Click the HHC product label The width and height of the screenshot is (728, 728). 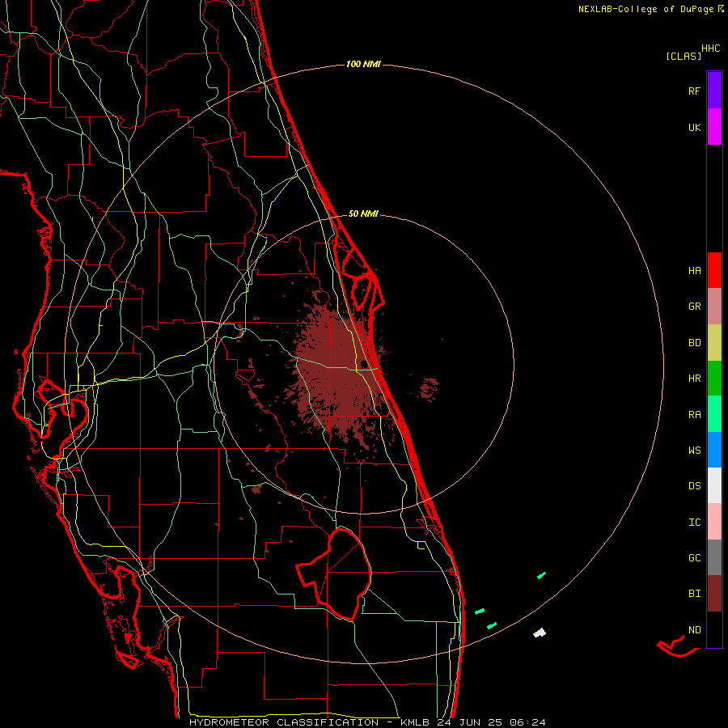pos(710,49)
